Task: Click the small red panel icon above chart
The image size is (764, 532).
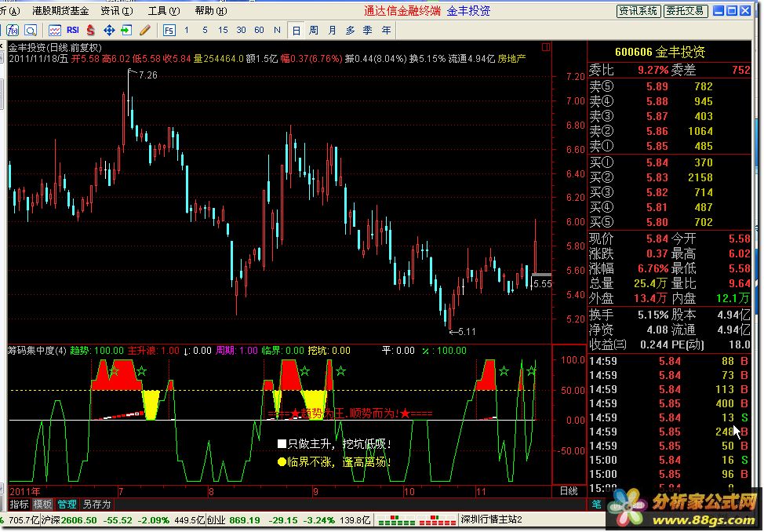Action: pyautogui.click(x=546, y=47)
